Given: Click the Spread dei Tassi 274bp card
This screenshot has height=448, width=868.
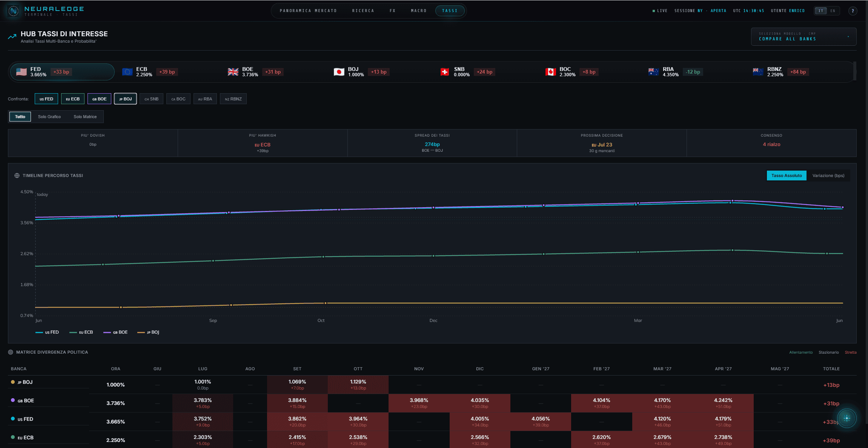Looking at the screenshot, I should (x=432, y=143).
